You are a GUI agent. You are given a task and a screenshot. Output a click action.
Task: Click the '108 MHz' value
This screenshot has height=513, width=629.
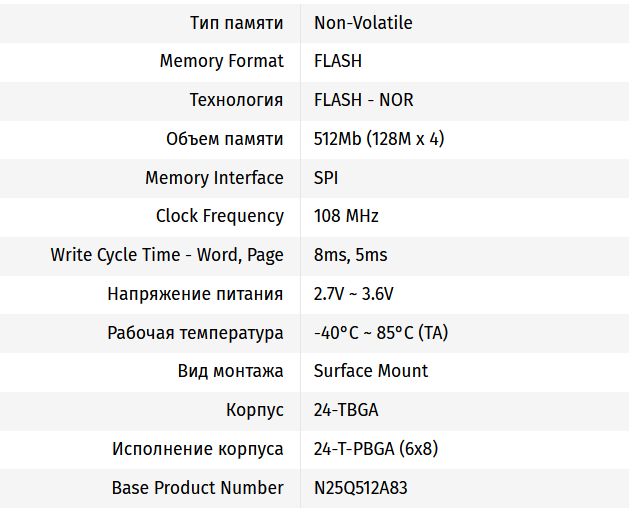tap(346, 216)
